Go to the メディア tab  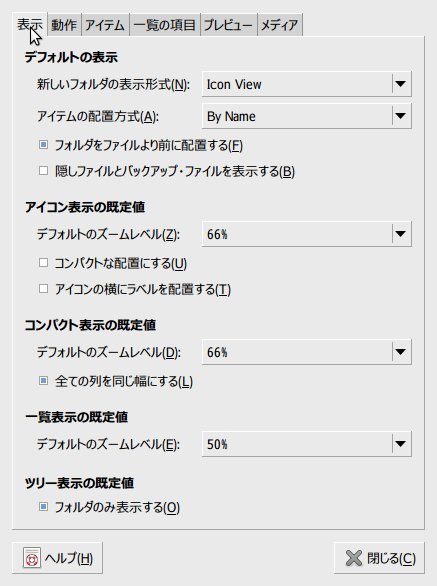click(280, 25)
